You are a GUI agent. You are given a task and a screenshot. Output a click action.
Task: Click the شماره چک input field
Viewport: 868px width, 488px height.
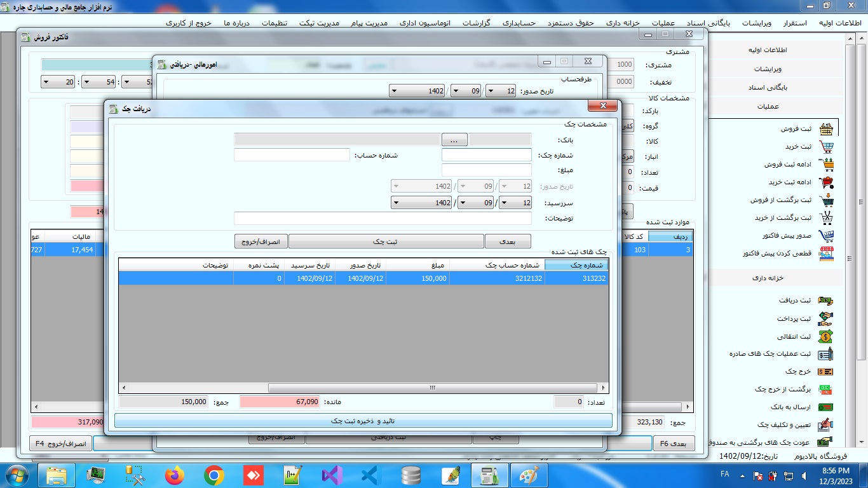(486, 155)
